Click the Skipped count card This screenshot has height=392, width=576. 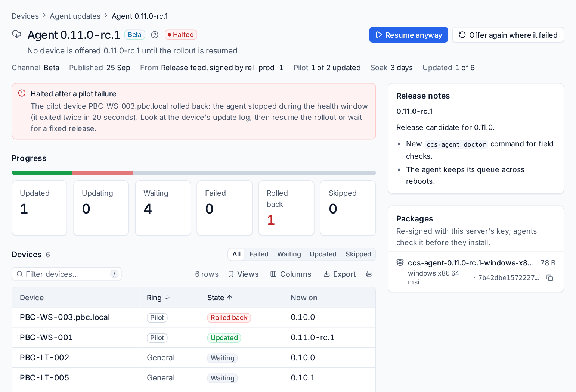point(348,208)
